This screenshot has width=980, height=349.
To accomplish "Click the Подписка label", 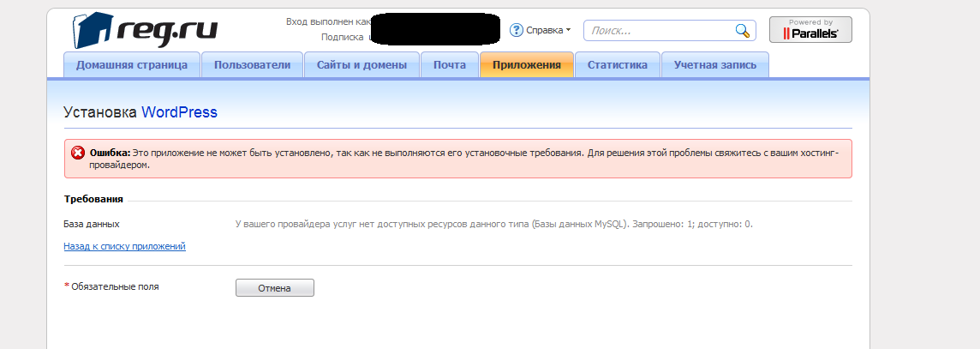I will (342, 38).
